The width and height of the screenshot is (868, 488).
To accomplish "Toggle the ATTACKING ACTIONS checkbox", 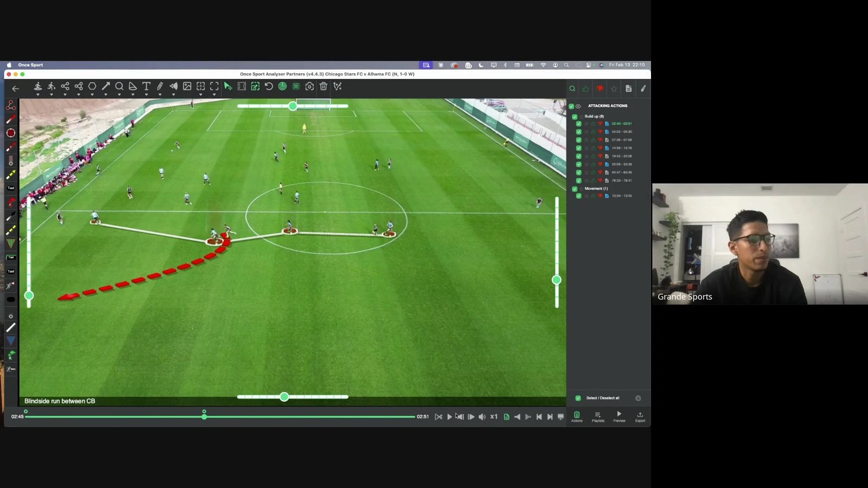I will (x=571, y=106).
